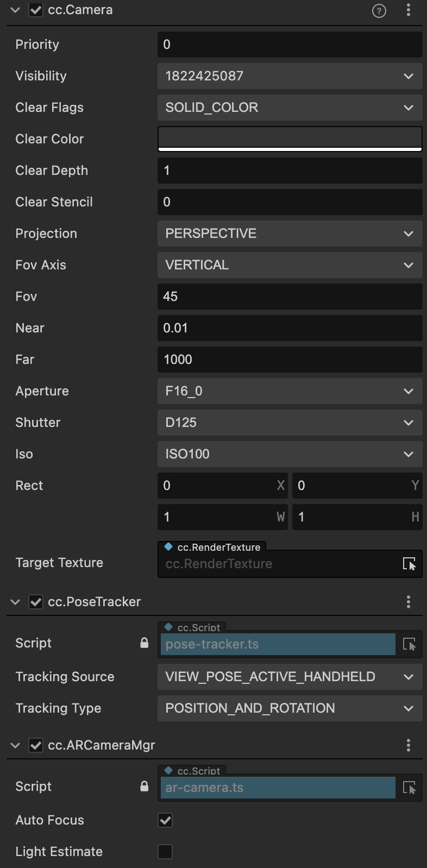Locate pose-tracker.ts script asset picker icon
This screenshot has height=868, width=427.
pyautogui.click(x=409, y=644)
